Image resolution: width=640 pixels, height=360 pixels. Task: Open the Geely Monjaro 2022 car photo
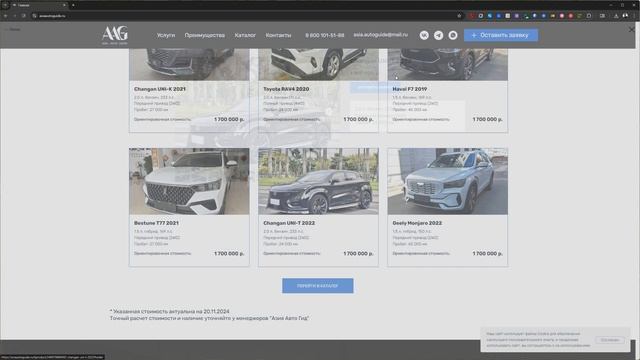click(448, 181)
